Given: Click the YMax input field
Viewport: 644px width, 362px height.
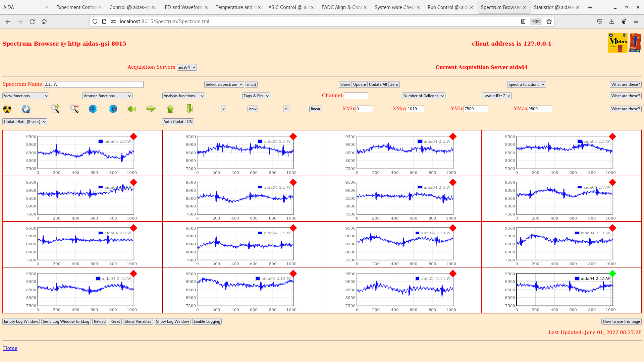Looking at the screenshot, I should pos(539,109).
